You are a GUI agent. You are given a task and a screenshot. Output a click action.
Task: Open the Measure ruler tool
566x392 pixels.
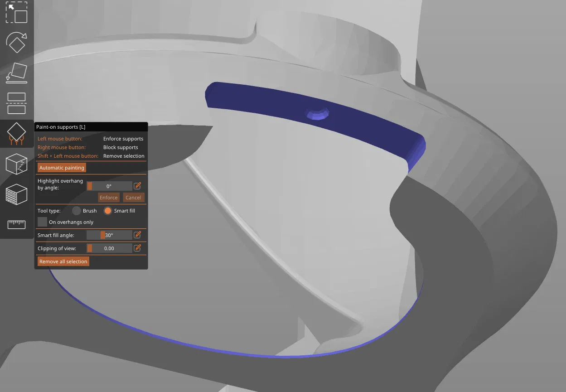click(x=17, y=224)
